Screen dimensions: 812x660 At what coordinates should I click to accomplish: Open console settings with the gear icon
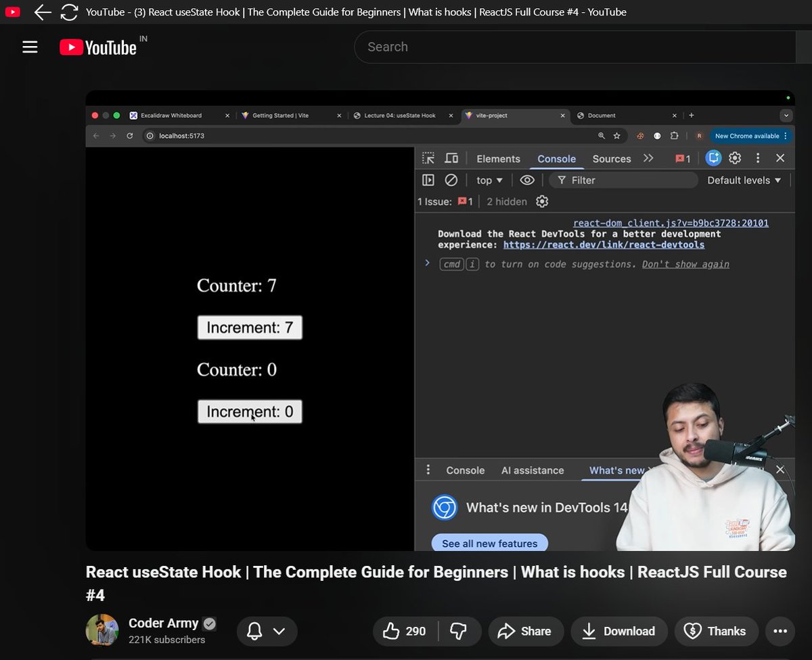[x=541, y=201]
